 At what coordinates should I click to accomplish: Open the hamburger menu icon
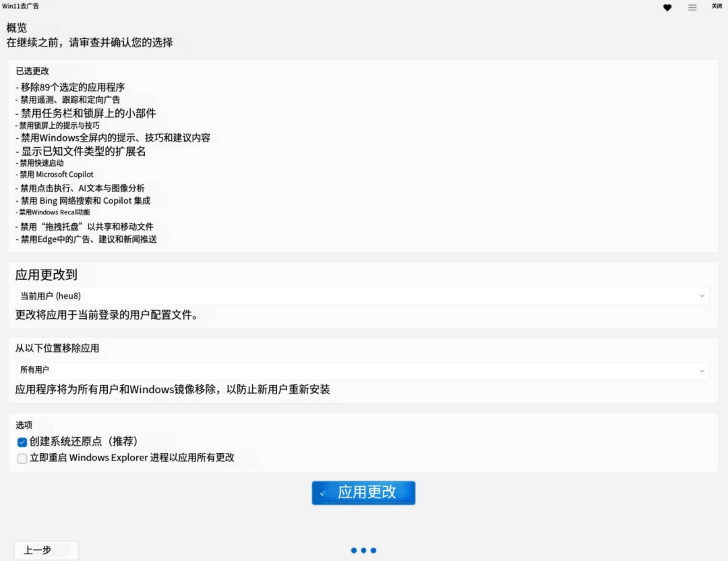tap(692, 7)
